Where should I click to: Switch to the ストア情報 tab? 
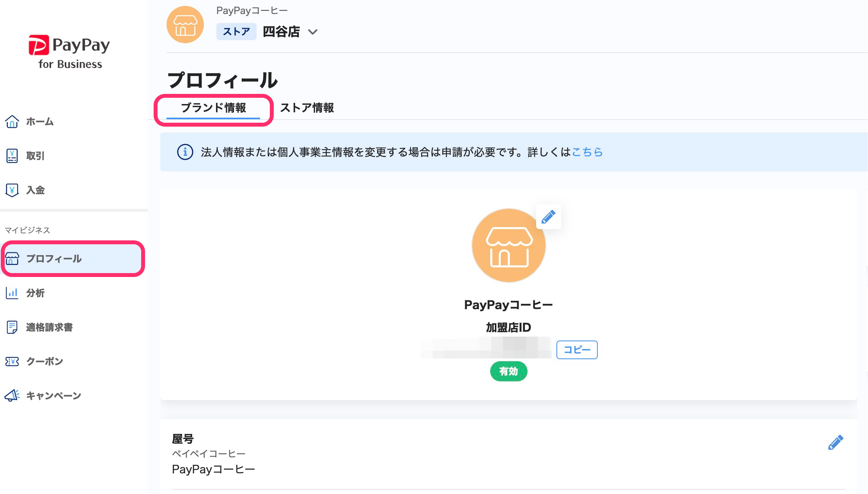pyautogui.click(x=307, y=108)
